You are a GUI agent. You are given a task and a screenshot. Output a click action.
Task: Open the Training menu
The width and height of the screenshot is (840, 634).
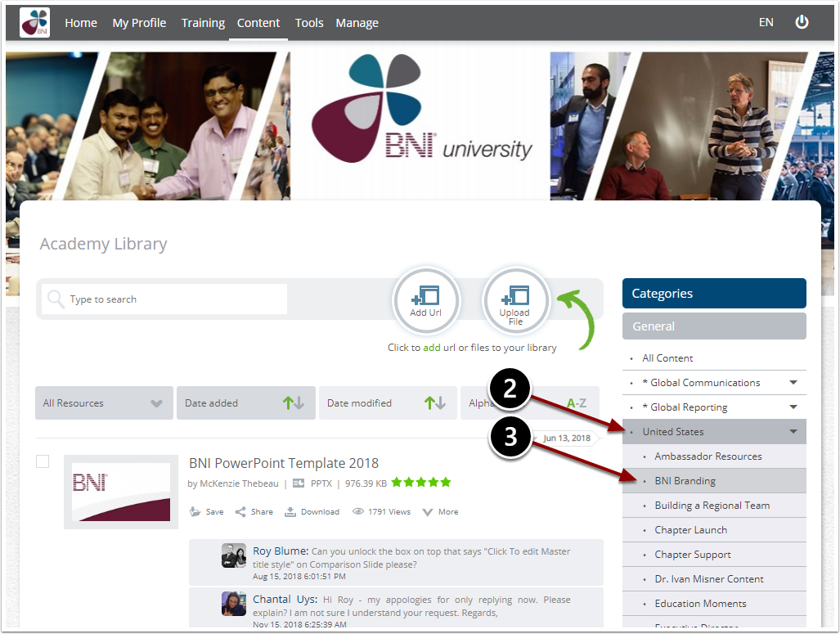tap(203, 23)
